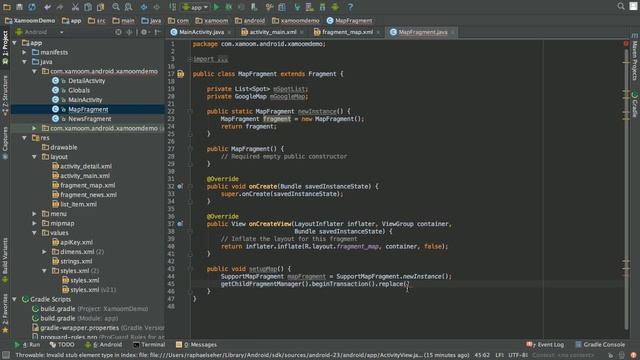Switch to activity_main.xml tab
Screen dimensions: 640x360
pyautogui.click(x=272, y=32)
